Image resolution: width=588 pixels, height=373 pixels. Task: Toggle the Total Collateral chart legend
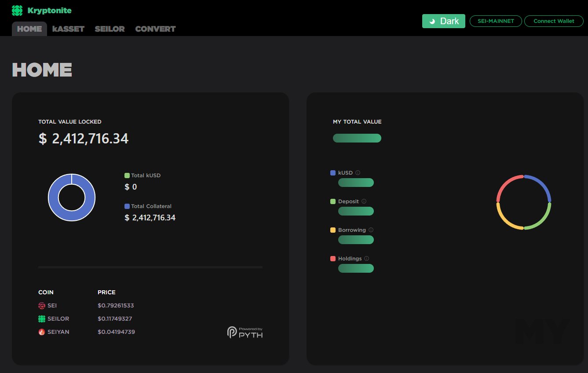click(x=148, y=206)
